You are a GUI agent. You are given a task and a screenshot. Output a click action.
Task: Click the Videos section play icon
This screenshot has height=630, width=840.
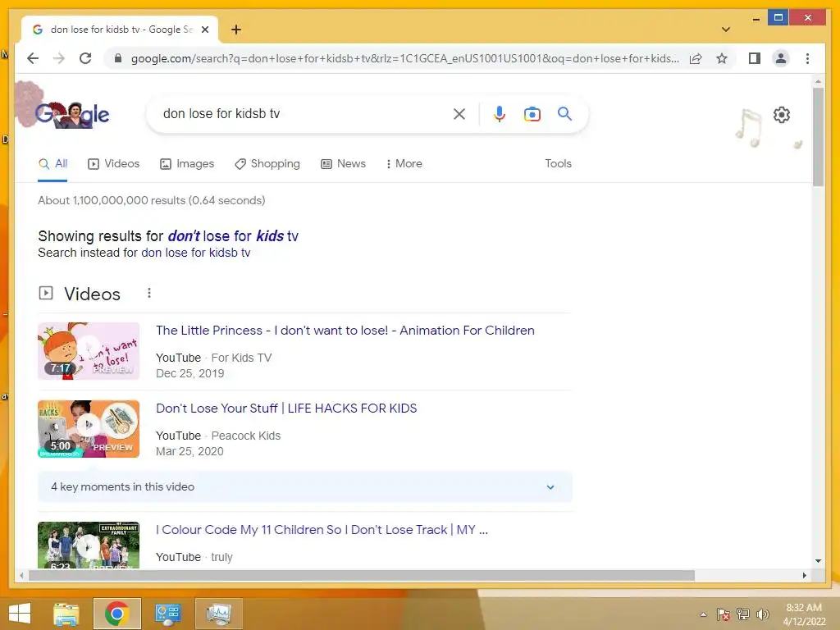pos(46,293)
